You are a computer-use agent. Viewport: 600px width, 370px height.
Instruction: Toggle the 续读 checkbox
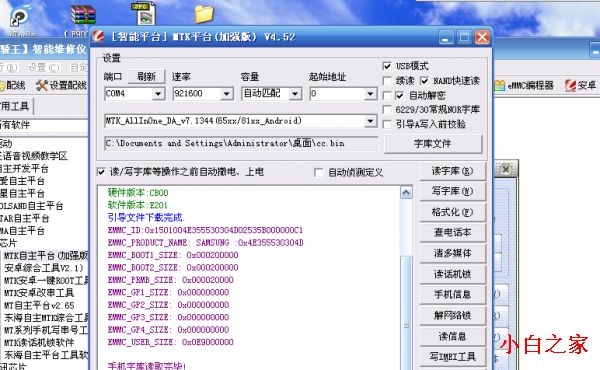(387, 81)
